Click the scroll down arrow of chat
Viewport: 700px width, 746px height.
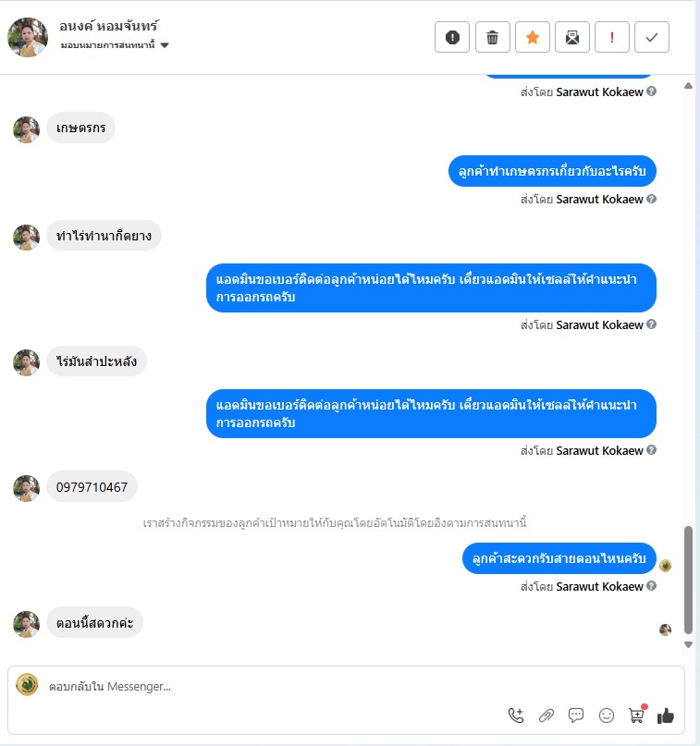point(688,644)
